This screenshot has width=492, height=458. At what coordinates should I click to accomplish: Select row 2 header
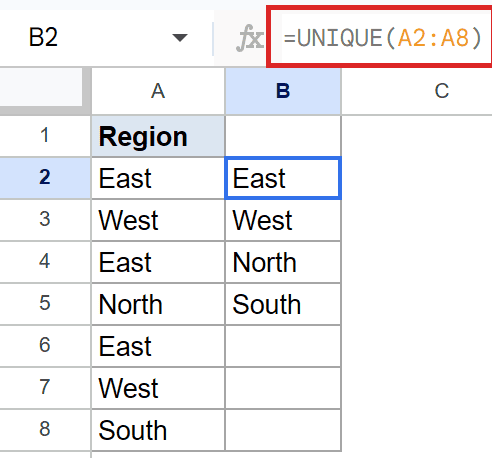(x=45, y=178)
